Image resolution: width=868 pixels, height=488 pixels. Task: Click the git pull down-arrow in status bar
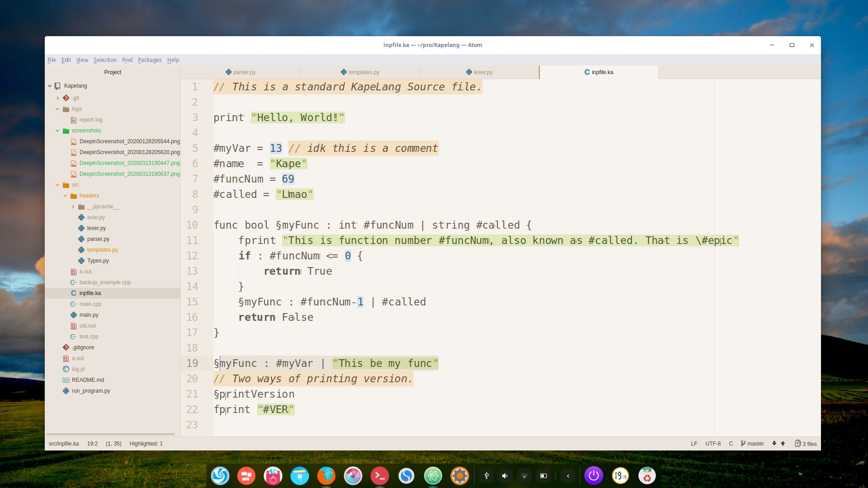(x=774, y=444)
